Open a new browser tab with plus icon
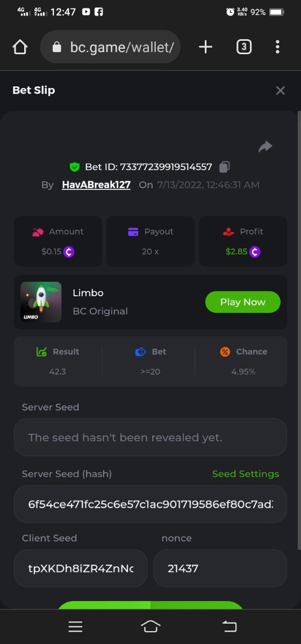This screenshot has width=301, height=644. click(205, 47)
